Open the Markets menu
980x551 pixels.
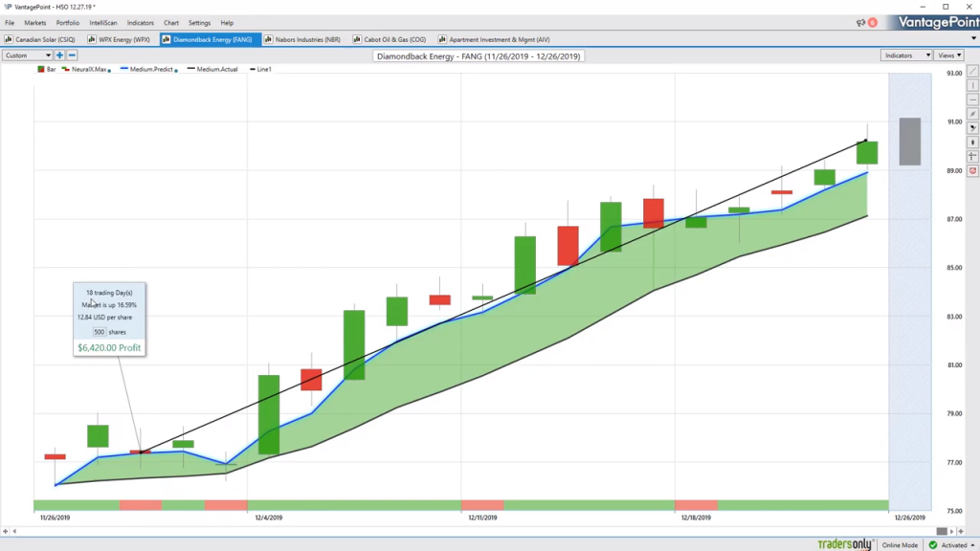[x=35, y=23]
